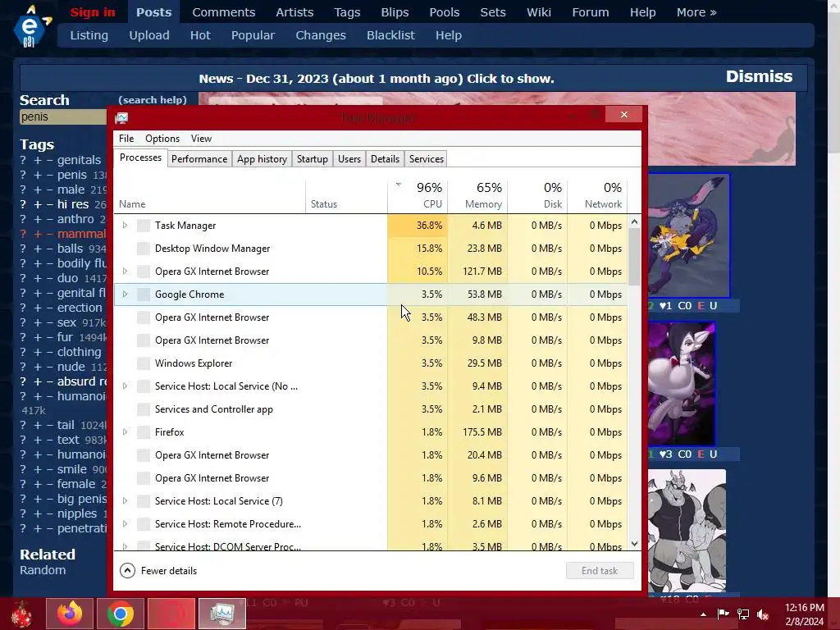The image size is (840, 630).
Task: Switch to the Users tab
Action: point(349,159)
